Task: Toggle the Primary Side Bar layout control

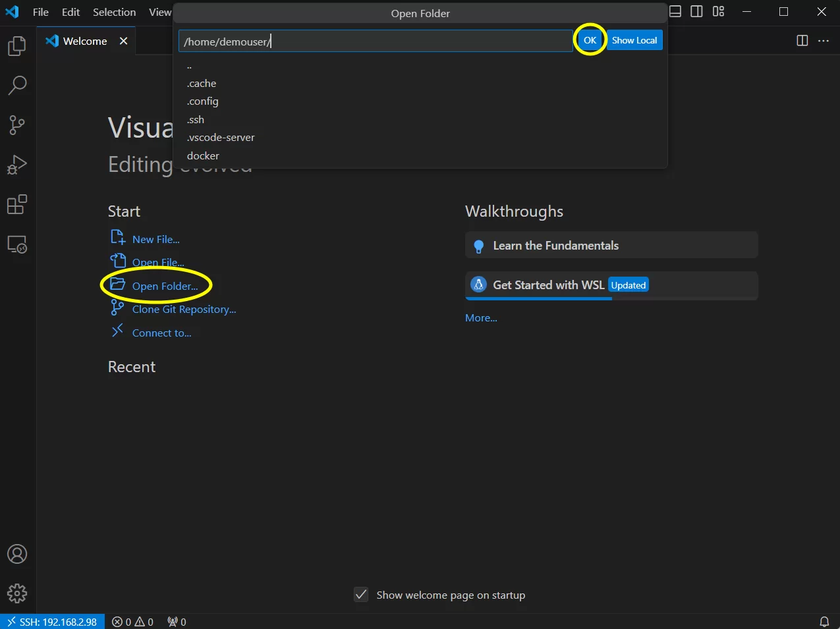Action: pos(696,11)
